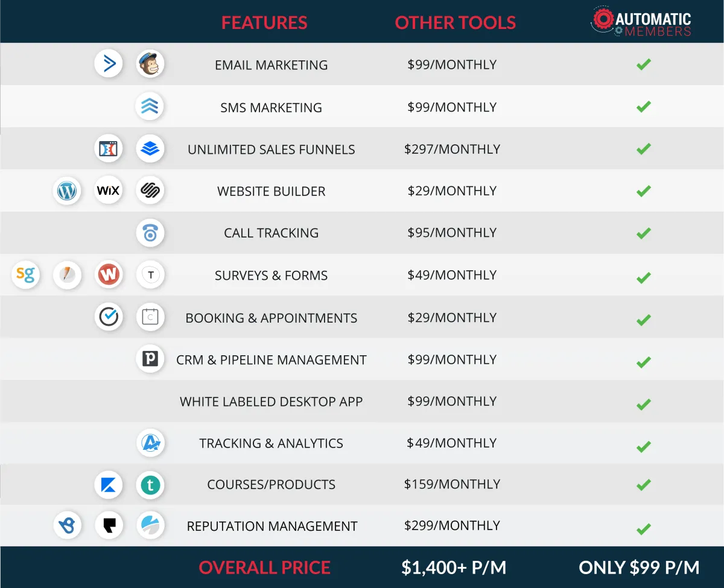The image size is (724, 588).
Task: Click the $49/MONTHLY surveys & forms price
Action: (x=453, y=275)
